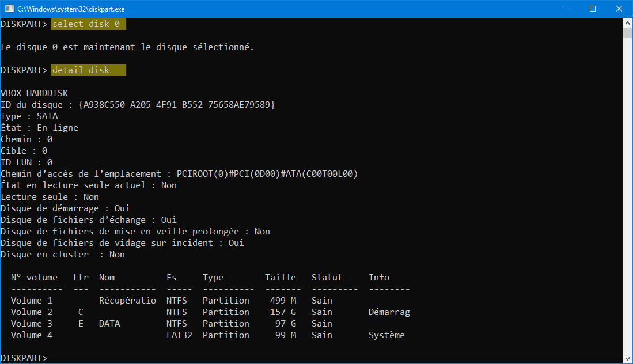The image size is (633, 364).
Task: Click the 'Système' info entry
Action: point(386,335)
